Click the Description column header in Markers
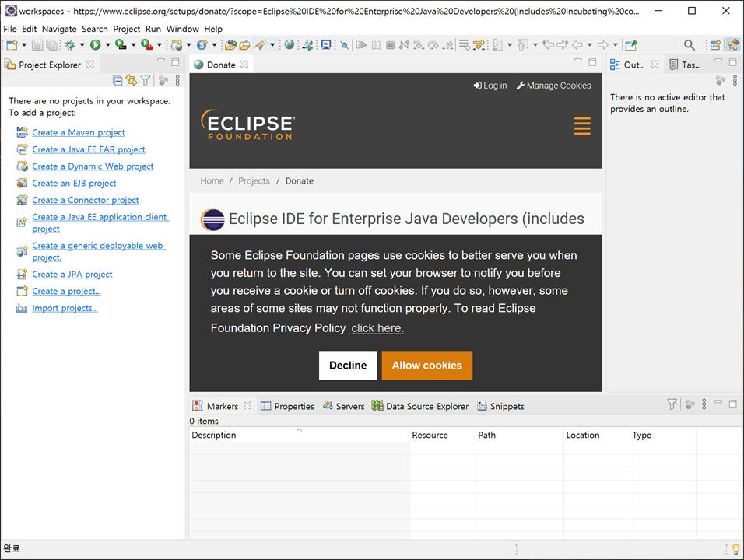This screenshot has height=560, width=744. tap(299, 435)
